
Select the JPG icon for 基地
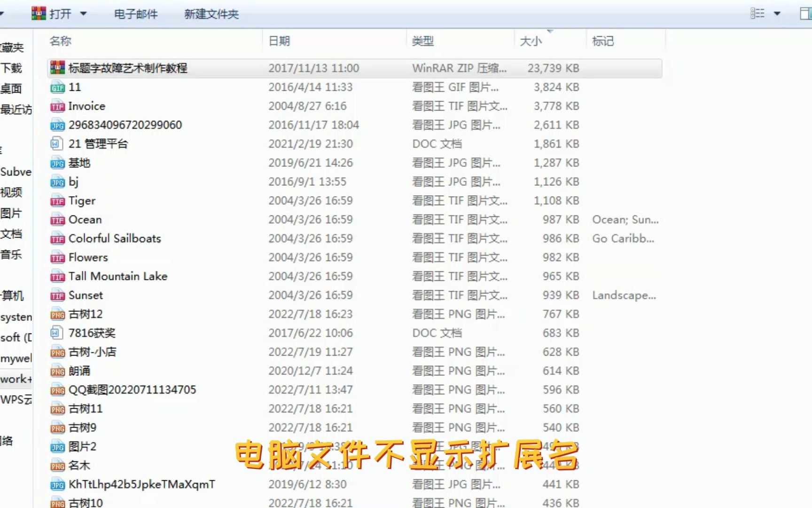pos(57,163)
